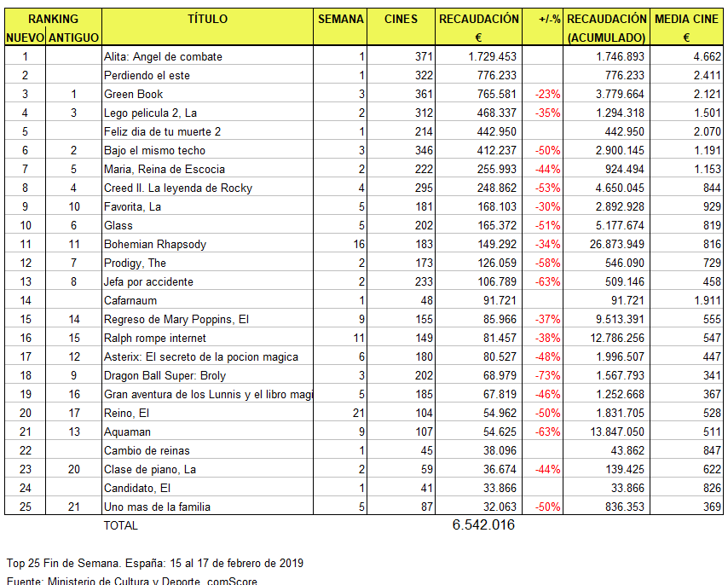Select the 'Aquaman' title cell

tap(126, 432)
